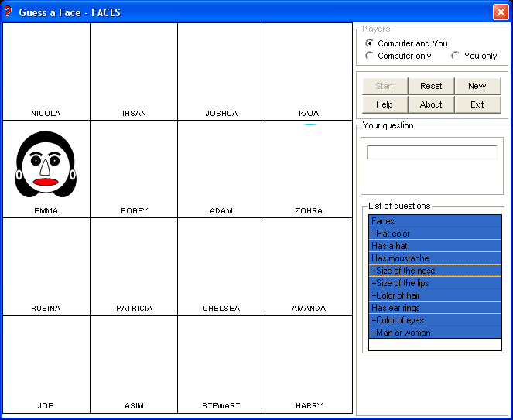Pick the Harry face tile

[x=309, y=364]
